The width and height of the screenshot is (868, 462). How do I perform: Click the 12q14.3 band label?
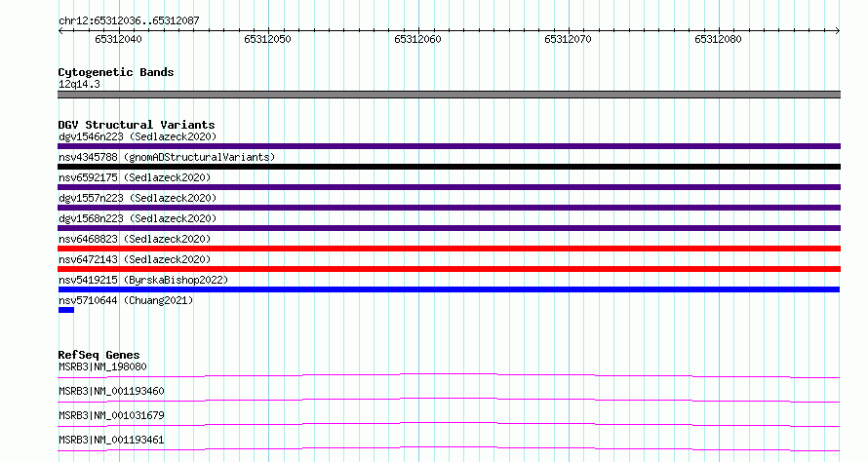(79, 84)
